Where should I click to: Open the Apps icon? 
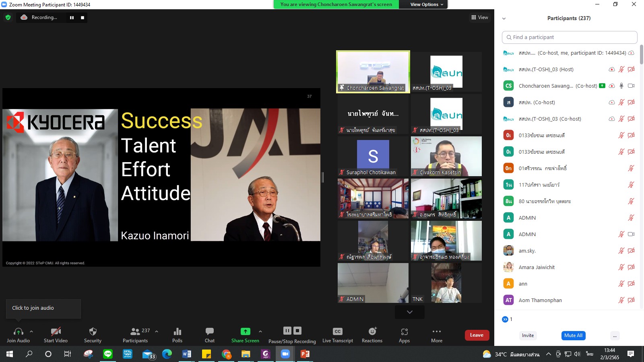click(404, 331)
